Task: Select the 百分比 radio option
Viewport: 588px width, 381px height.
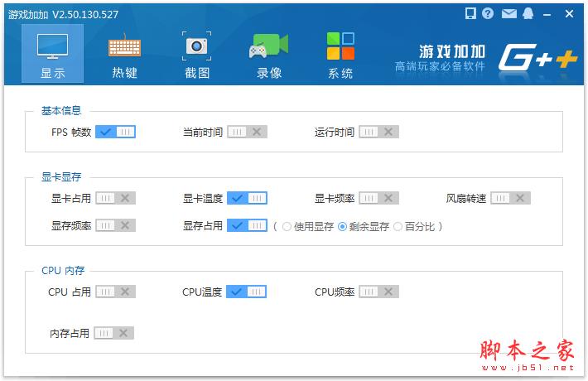Action: coord(398,226)
